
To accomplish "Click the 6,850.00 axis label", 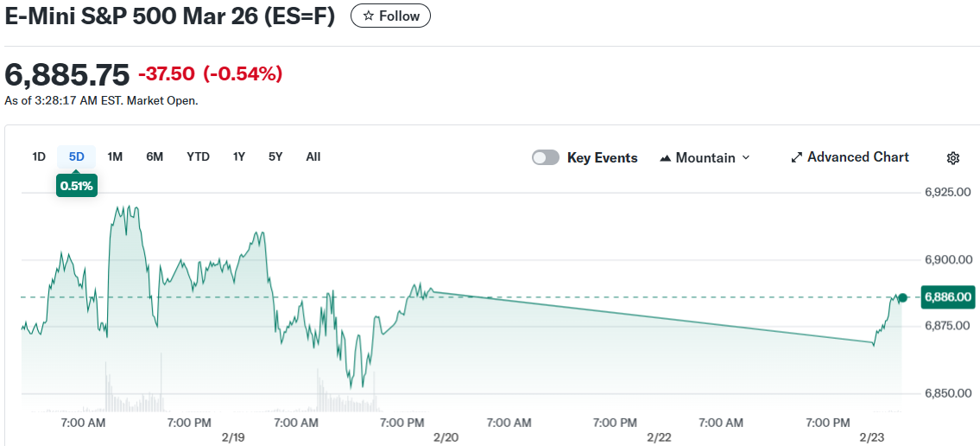I will click(950, 392).
